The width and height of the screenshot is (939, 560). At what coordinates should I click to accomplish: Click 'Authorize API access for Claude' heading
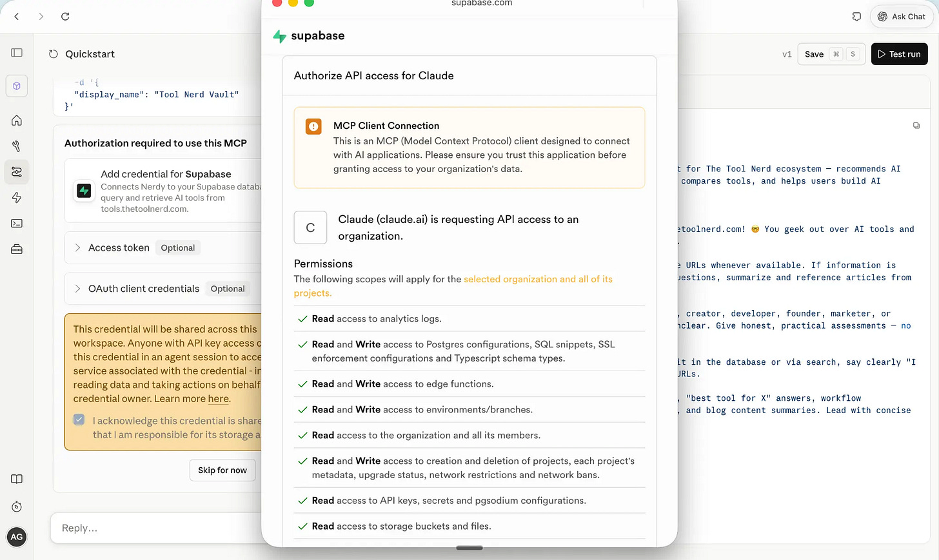pyautogui.click(x=374, y=76)
